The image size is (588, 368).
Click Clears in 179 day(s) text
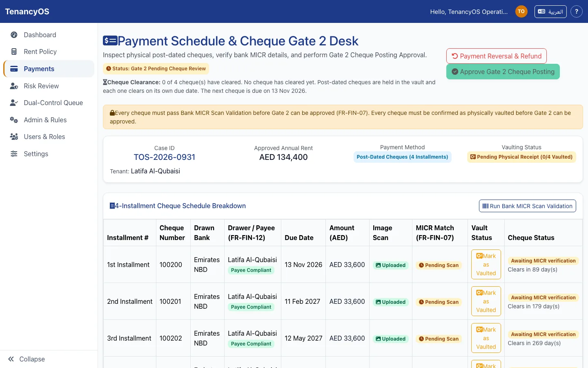[534, 306]
